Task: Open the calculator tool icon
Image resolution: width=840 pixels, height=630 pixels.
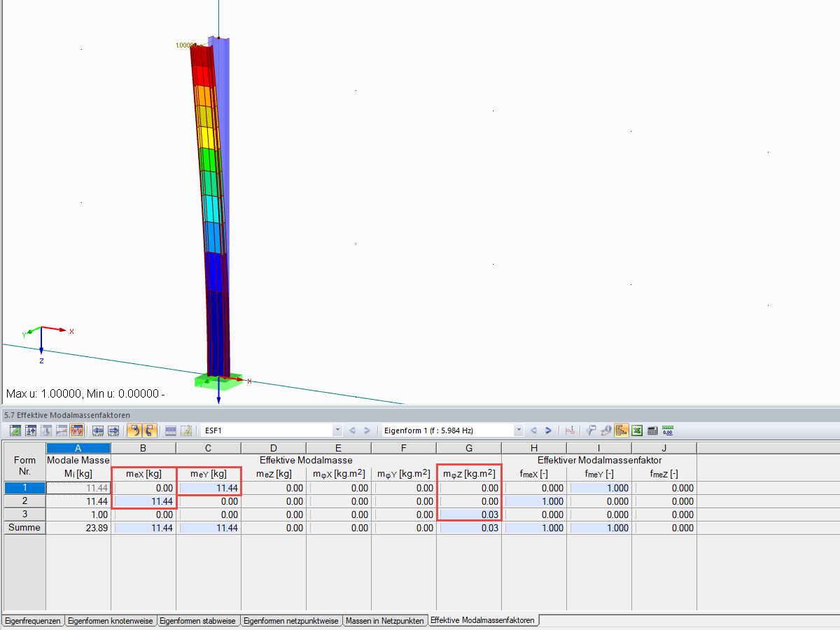Action: pyautogui.click(x=652, y=430)
